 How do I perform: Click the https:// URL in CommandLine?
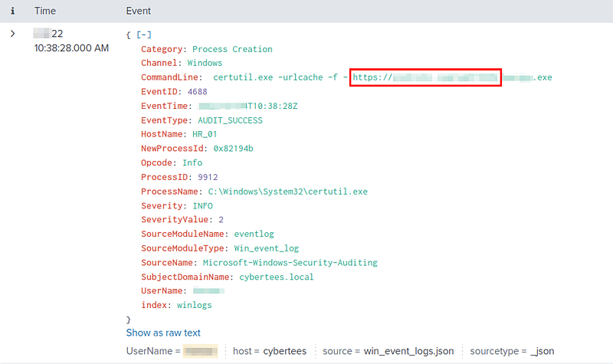[425, 77]
